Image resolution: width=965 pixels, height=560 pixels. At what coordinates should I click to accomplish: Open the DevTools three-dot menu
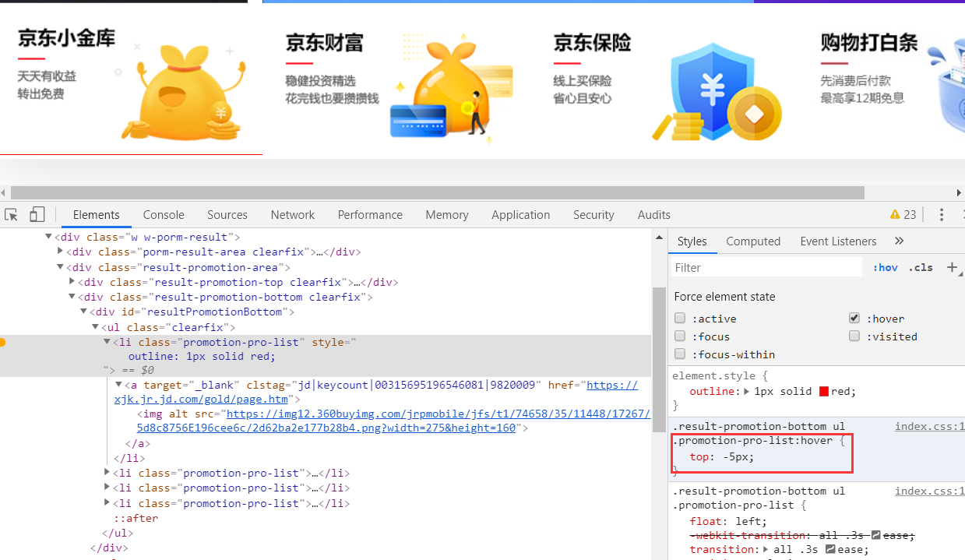[x=942, y=215]
